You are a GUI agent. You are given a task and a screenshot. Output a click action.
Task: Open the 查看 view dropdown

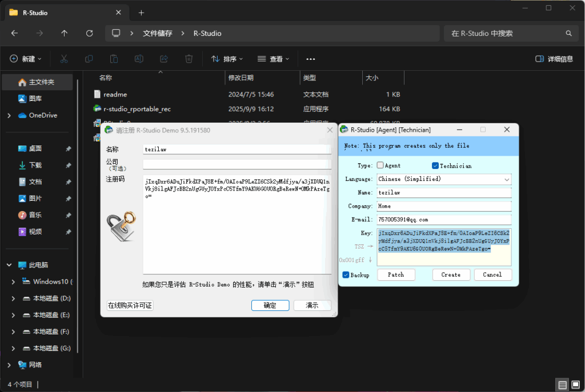(x=274, y=59)
